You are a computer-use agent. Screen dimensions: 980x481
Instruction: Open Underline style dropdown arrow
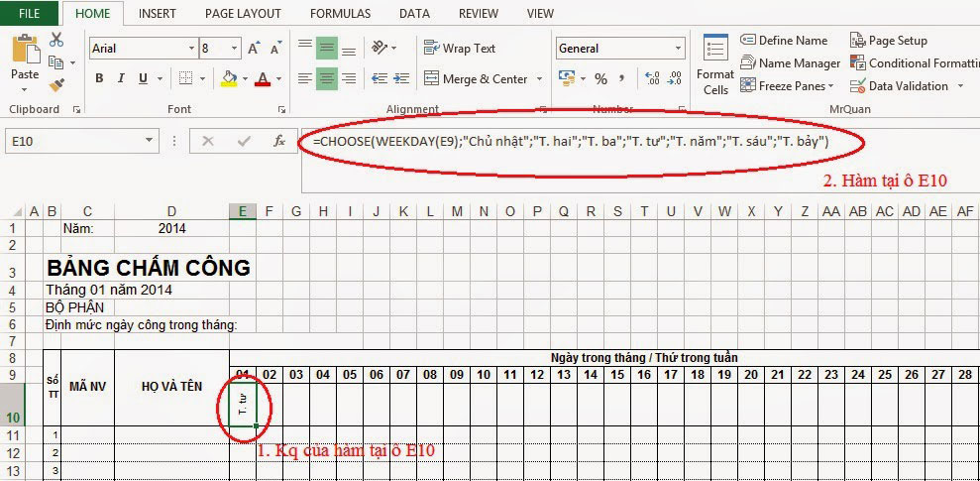point(160,78)
